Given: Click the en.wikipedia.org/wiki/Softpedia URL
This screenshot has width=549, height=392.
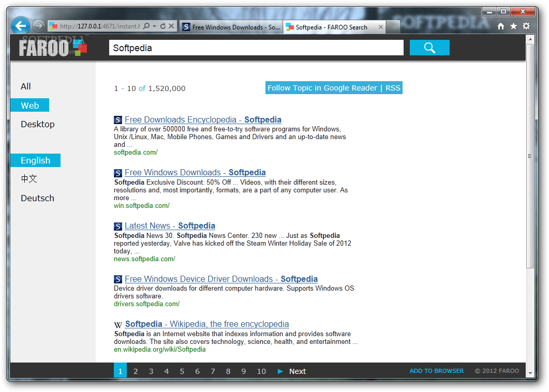Looking at the screenshot, I should point(160,349).
